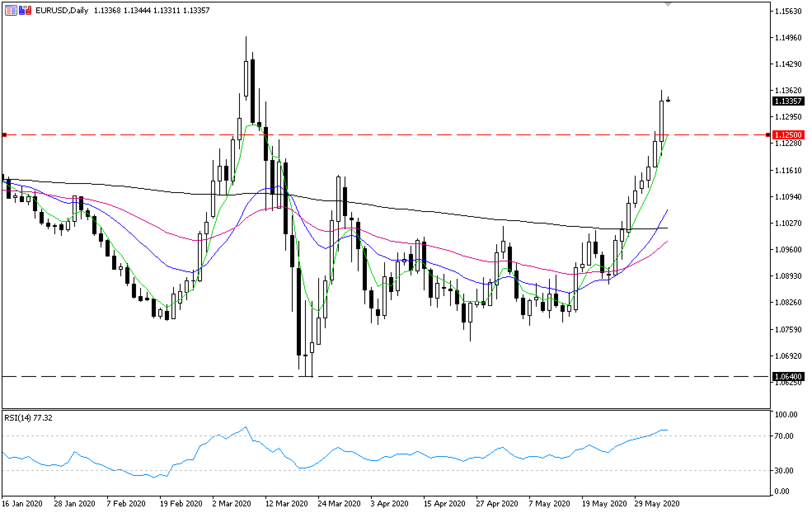Screen dimensions: 812x513
Task: Click the 1.07590 price on the axis
Action: (788, 329)
